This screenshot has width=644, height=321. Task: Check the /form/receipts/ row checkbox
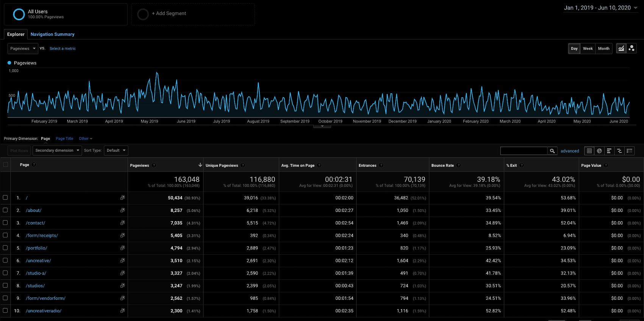point(5,235)
